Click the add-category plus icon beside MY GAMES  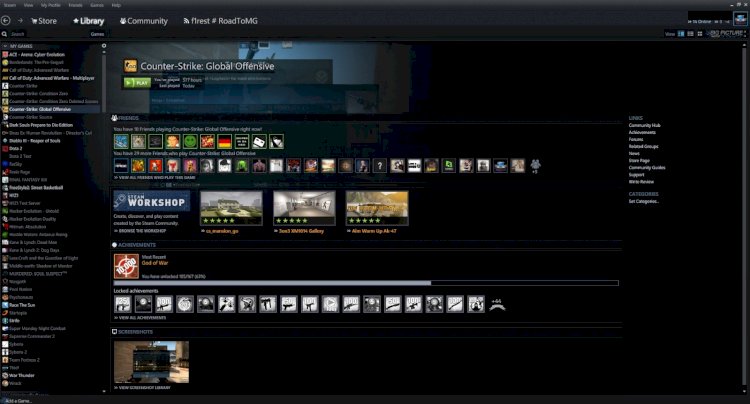click(x=104, y=46)
